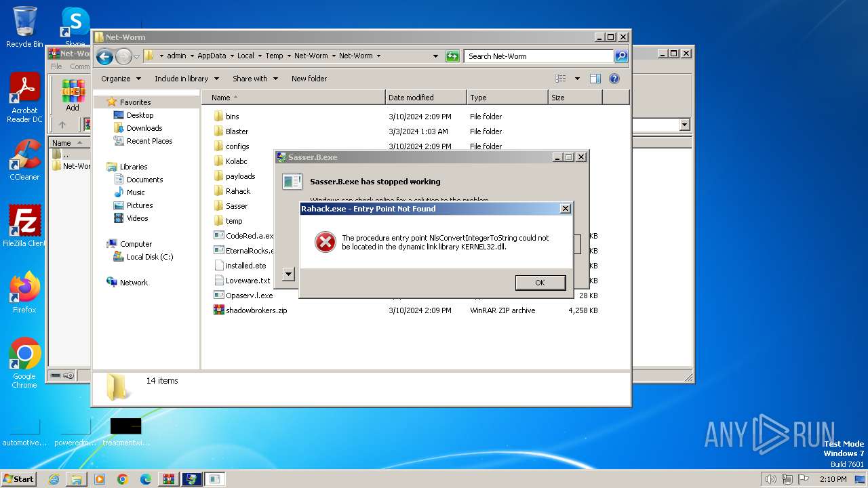Screen dimensions: 868x488
Task: Select the Blaster folder
Action: click(x=237, y=131)
